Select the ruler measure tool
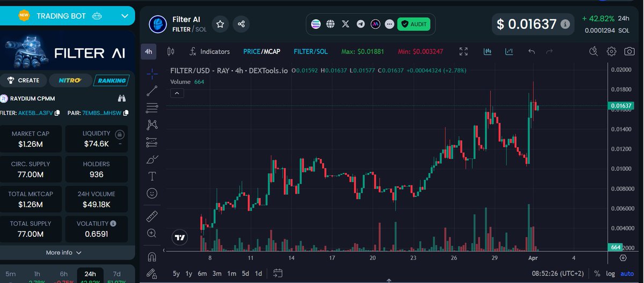Image resolution: width=644 pixels, height=283 pixels. click(152, 216)
